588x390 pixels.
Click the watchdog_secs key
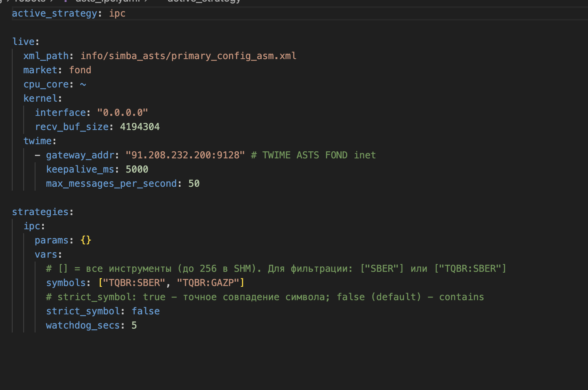(x=83, y=325)
